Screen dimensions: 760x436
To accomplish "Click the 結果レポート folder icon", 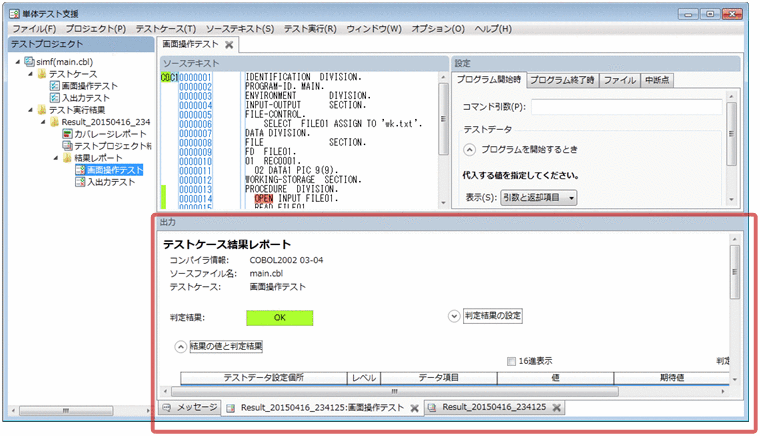I will (x=67, y=158).
